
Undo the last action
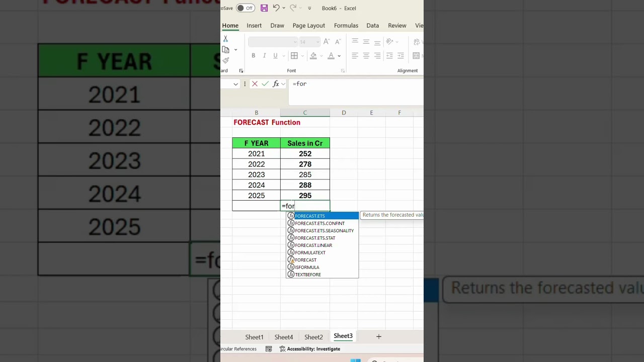(276, 8)
